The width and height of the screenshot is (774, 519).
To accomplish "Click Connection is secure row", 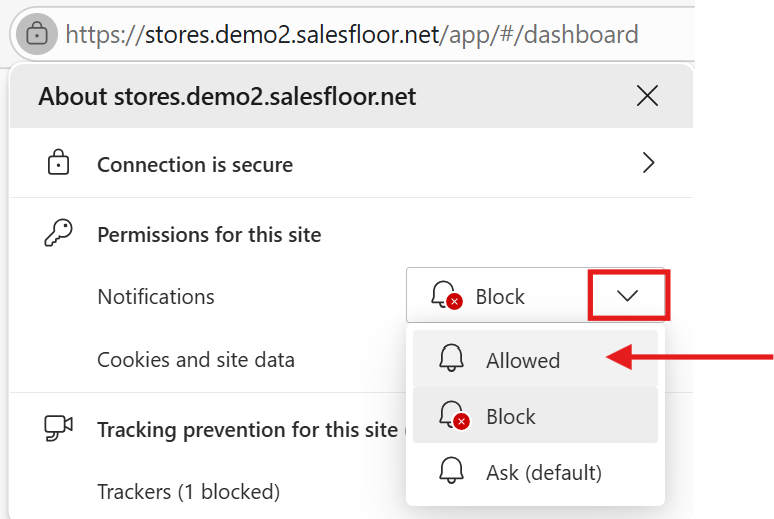I will click(300, 164).
